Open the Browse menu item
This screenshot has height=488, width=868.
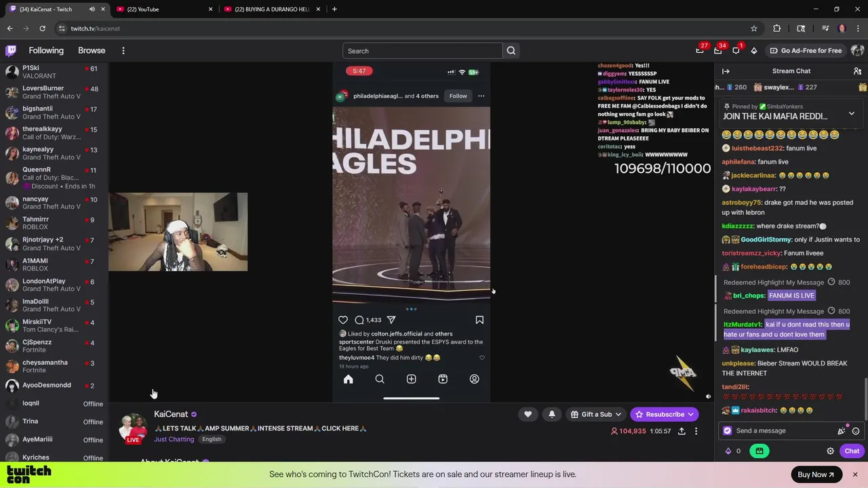point(92,51)
